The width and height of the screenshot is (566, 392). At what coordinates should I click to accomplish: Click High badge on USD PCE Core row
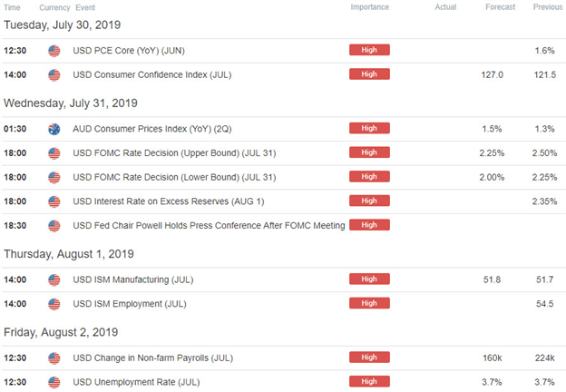click(x=369, y=50)
